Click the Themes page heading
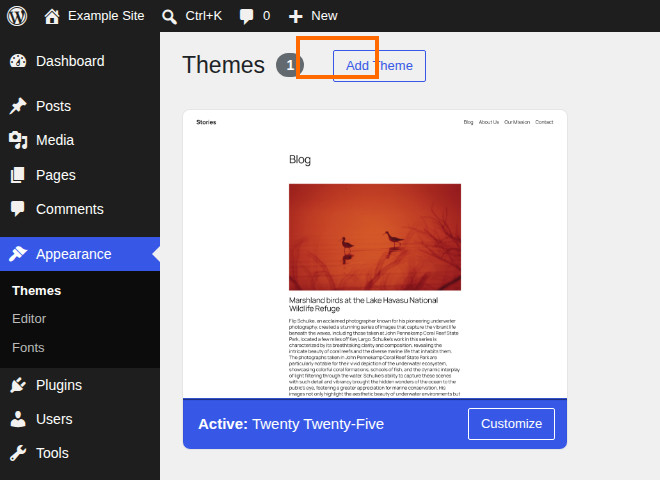The image size is (660, 480). point(224,65)
